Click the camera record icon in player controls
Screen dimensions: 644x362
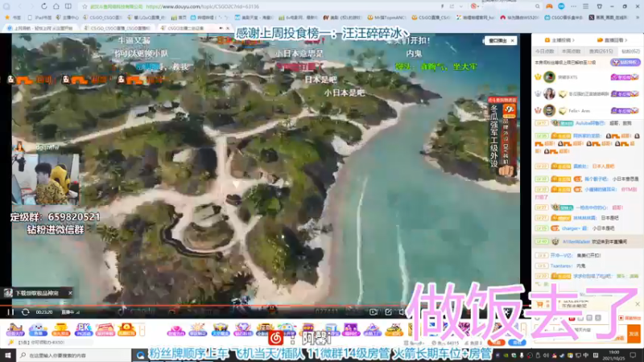tap(374, 312)
